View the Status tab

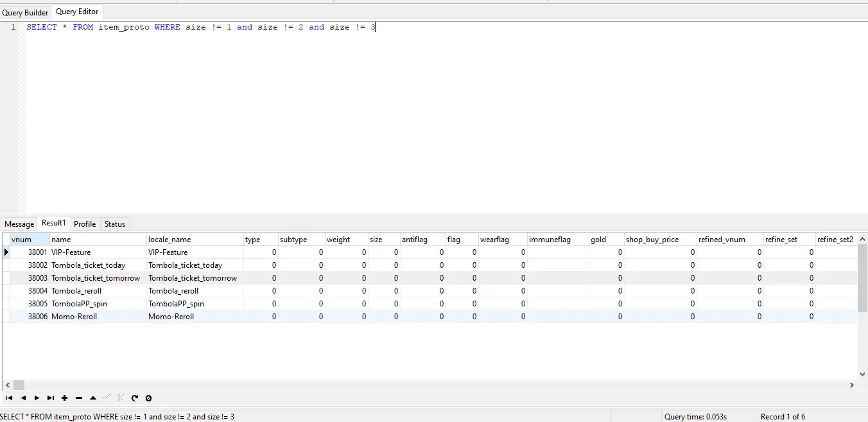coord(115,224)
